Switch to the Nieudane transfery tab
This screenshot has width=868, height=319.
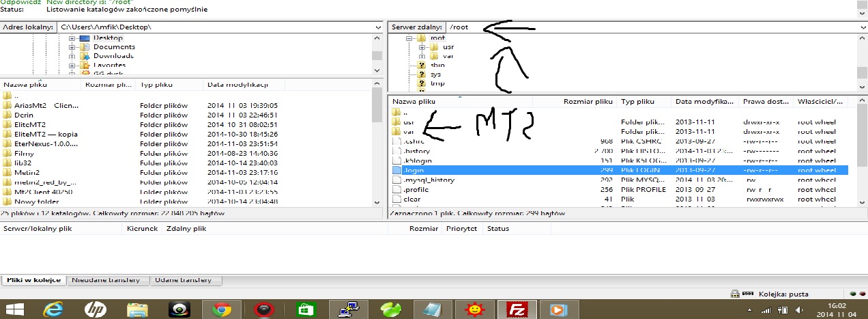[x=106, y=280]
